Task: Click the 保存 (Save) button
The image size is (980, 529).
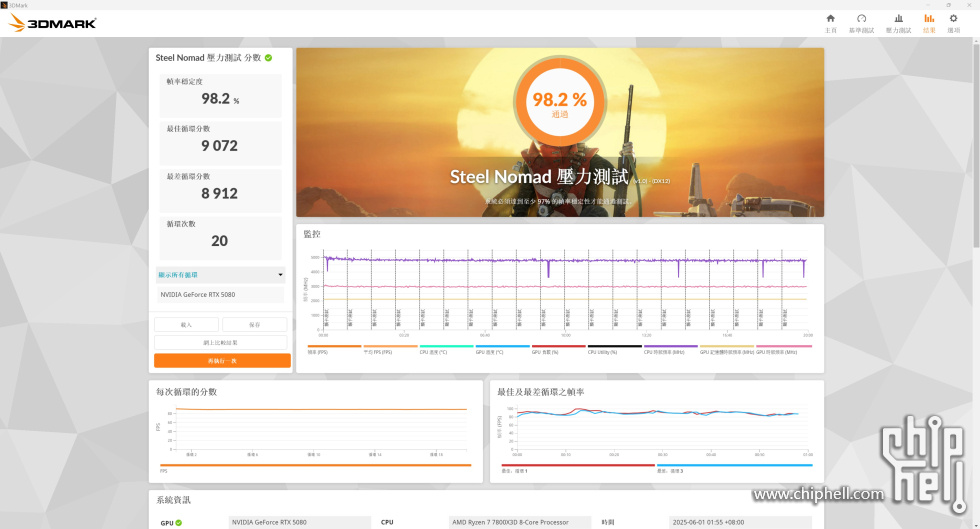Action: [254, 325]
